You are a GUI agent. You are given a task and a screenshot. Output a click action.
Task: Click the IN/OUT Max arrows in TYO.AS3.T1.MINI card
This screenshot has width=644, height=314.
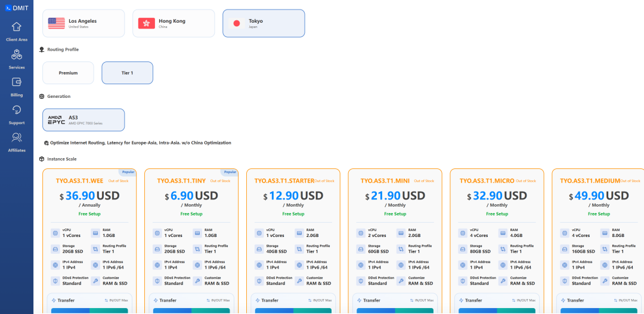coord(413,300)
